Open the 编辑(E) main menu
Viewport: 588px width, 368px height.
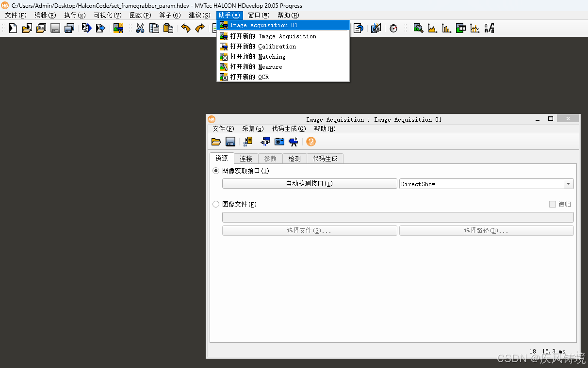tap(45, 16)
